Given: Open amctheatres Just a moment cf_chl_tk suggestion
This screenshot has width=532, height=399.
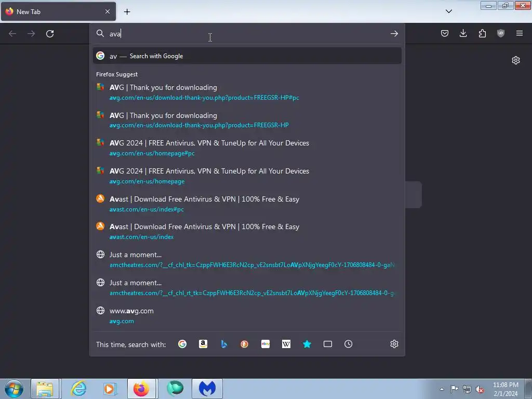Looking at the screenshot, I should click(x=247, y=260).
